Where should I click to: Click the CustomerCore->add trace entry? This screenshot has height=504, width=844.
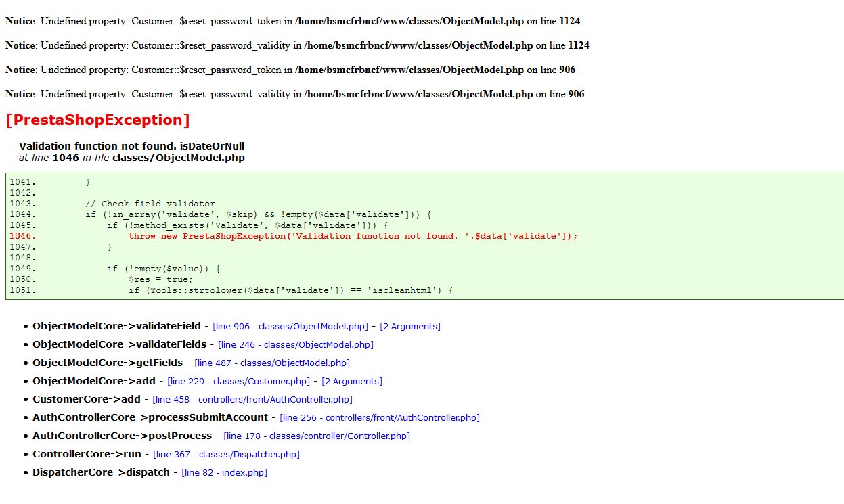point(87,399)
